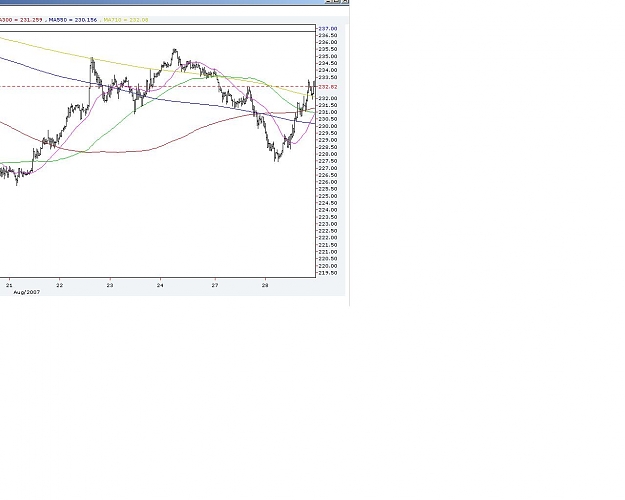Click the 27 date label on time axis
The width and height of the screenshot is (625, 500).
tap(215, 285)
